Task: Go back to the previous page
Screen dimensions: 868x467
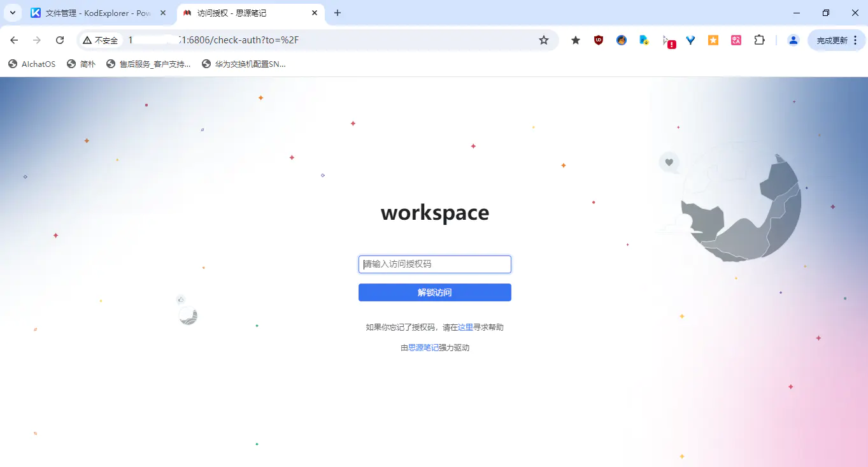Action: [14, 40]
